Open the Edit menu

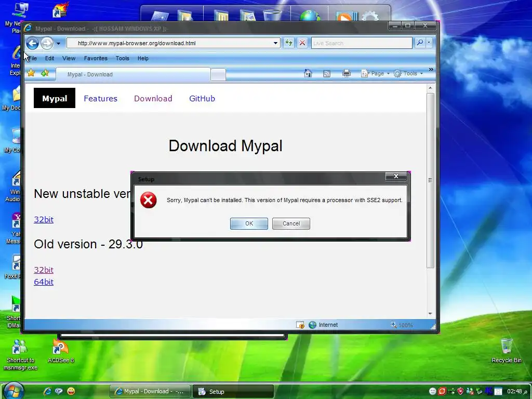coord(49,58)
